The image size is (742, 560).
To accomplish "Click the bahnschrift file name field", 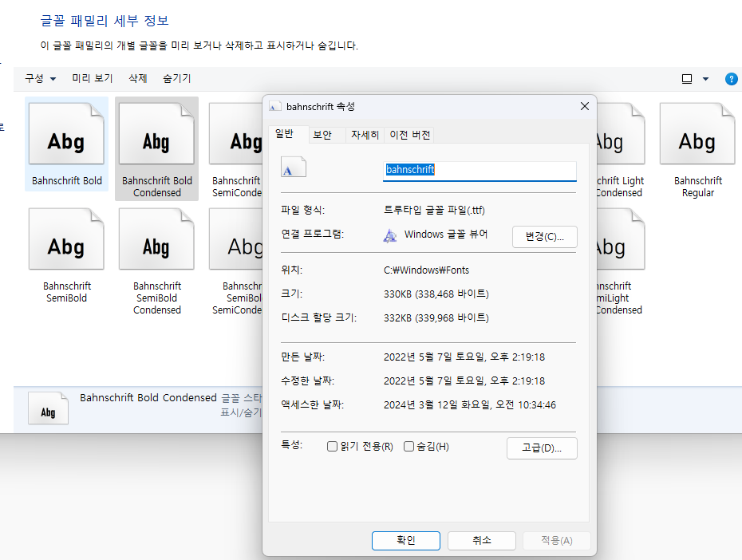I will (x=480, y=170).
